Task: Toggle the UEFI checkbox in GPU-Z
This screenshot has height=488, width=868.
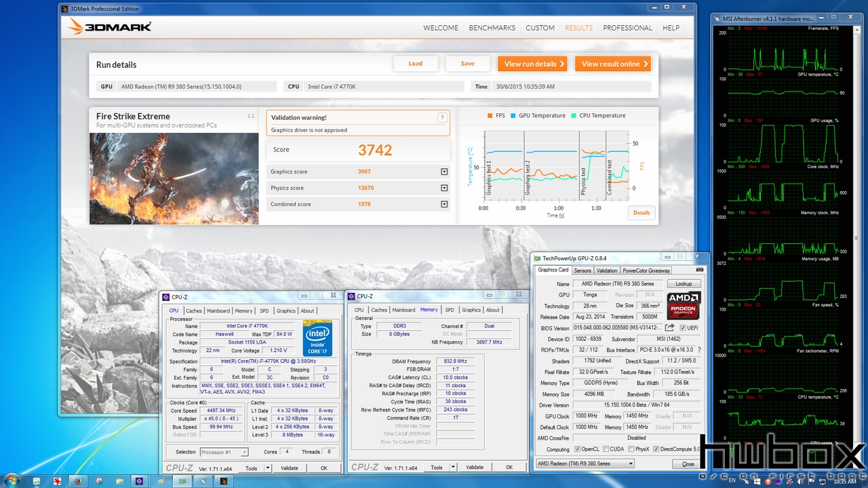Action: [683, 327]
